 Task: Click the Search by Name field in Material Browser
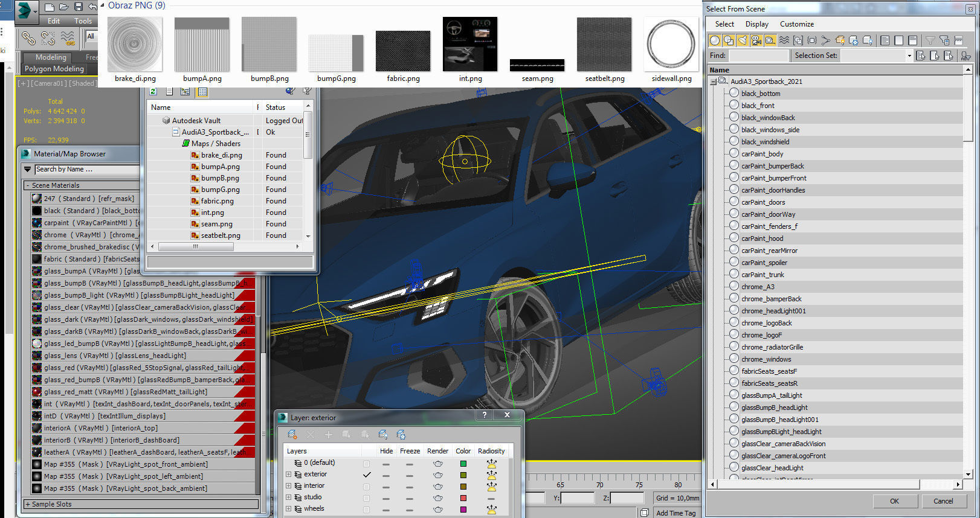(x=86, y=170)
